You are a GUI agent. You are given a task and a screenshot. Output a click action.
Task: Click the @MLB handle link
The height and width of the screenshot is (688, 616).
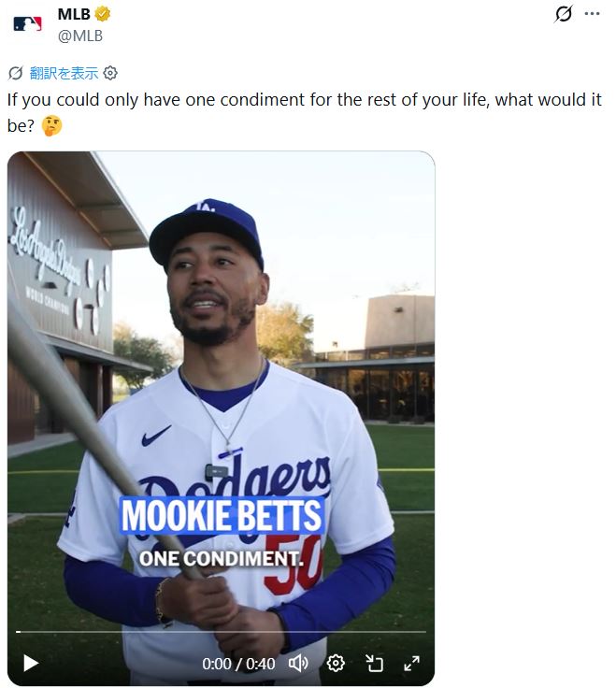(81, 36)
